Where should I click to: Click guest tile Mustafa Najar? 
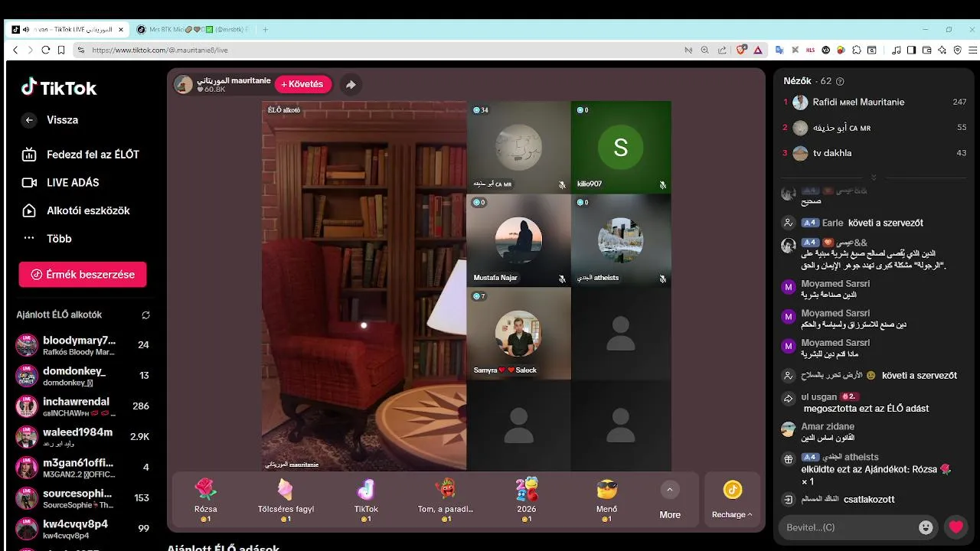[x=518, y=240]
